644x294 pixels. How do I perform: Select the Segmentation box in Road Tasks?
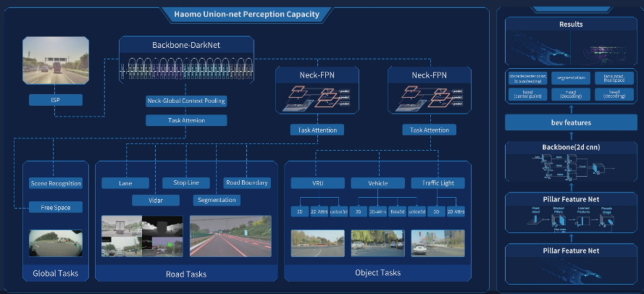(x=217, y=200)
